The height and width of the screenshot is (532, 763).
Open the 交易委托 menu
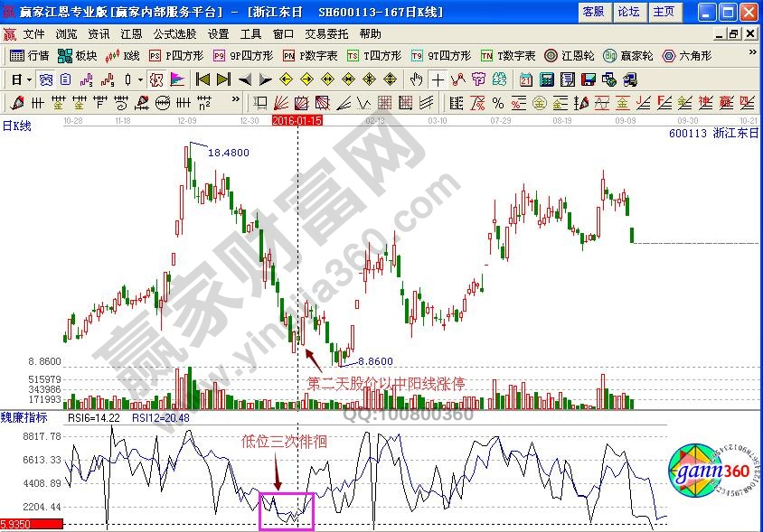(x=327, y=33)
